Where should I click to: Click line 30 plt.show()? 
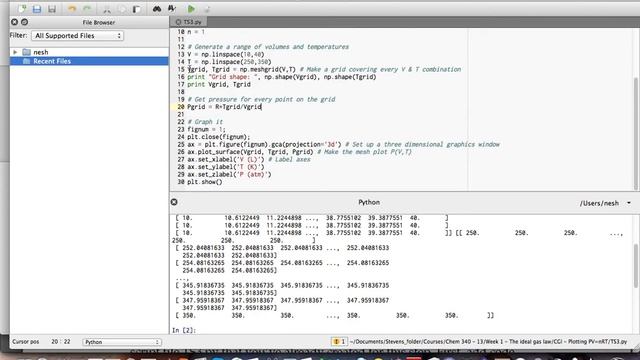[204, 182]
